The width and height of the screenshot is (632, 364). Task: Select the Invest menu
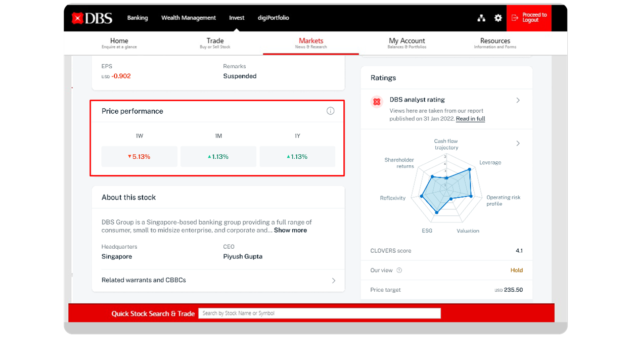[237, 18]
